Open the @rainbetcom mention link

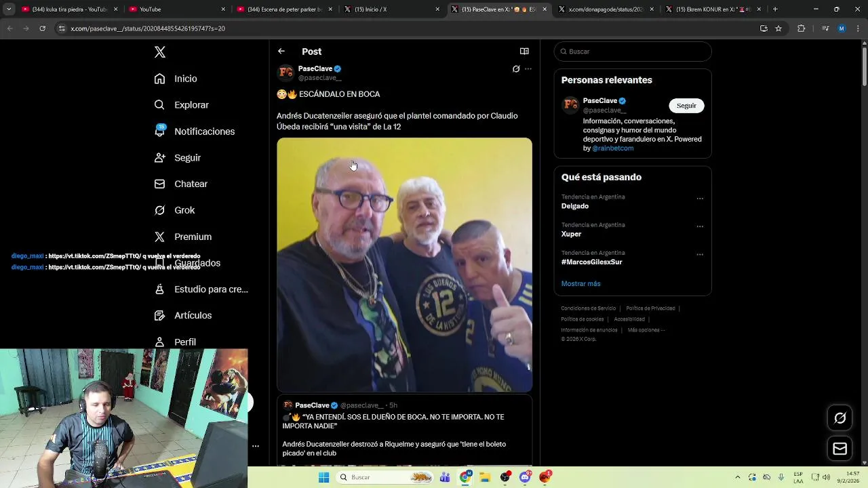point(613,148)
